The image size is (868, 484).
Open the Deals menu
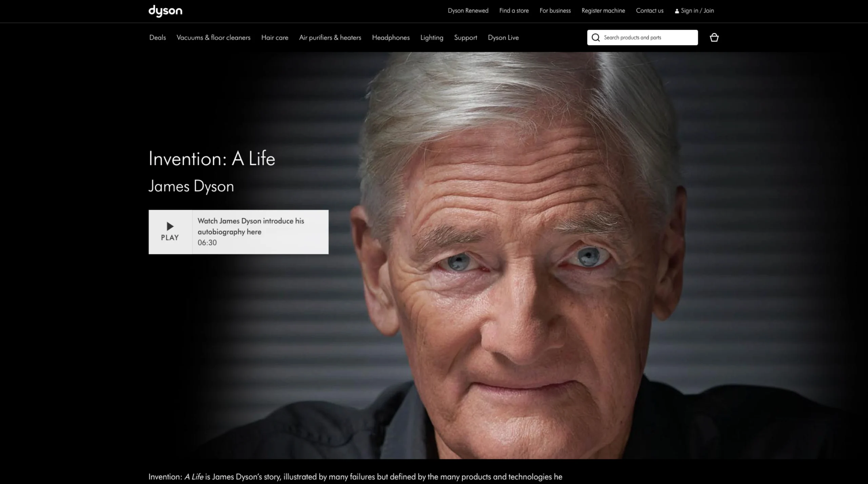tap(158, 37)
